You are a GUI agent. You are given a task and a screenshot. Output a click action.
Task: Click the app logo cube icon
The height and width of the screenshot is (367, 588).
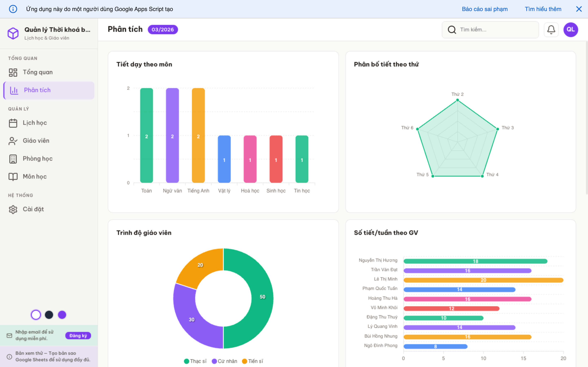[13, 33]
